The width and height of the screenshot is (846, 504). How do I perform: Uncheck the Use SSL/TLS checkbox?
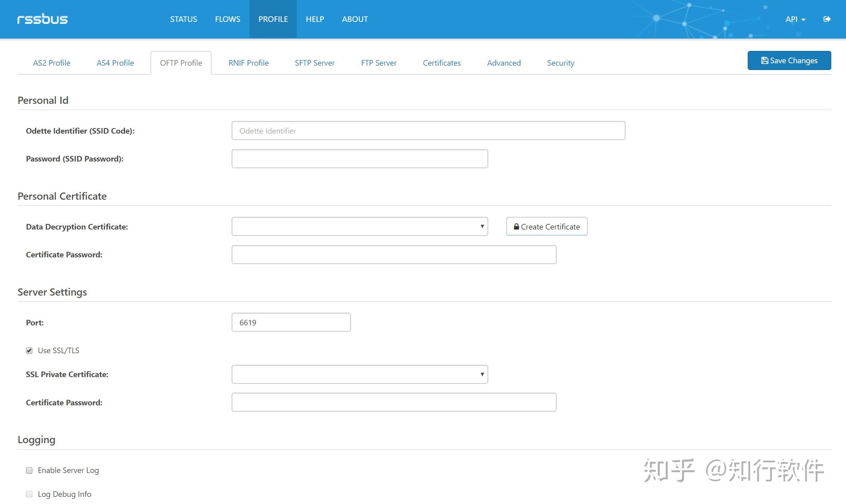click(29, 350)
